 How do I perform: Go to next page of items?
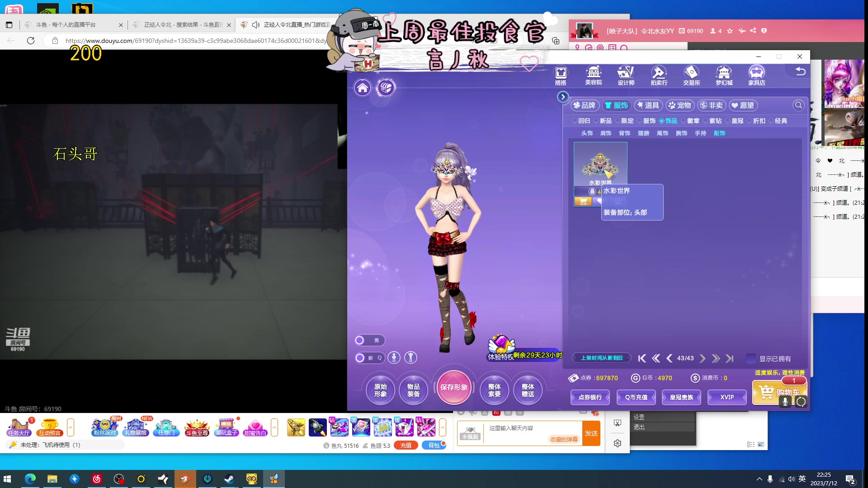[x=702, y=358]
